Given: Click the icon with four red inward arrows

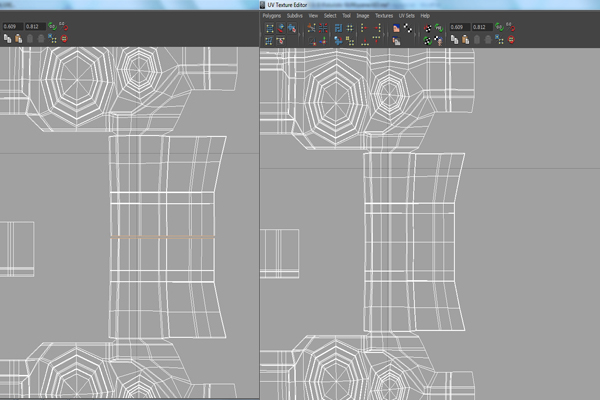Looking at the screenshot, I should [x=323, y=28].
